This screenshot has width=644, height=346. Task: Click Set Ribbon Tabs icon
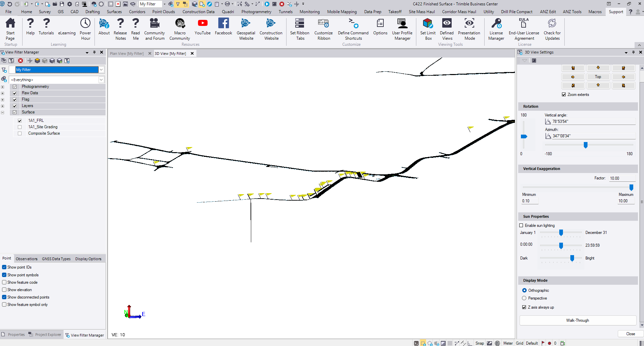coord(300,29)
